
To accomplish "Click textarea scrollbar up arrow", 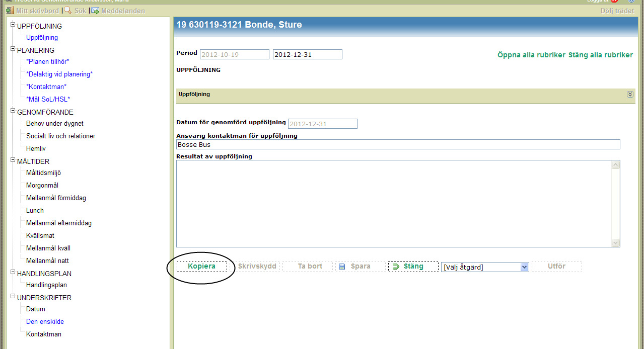I will pyautogui.click(x=615, y=164).
